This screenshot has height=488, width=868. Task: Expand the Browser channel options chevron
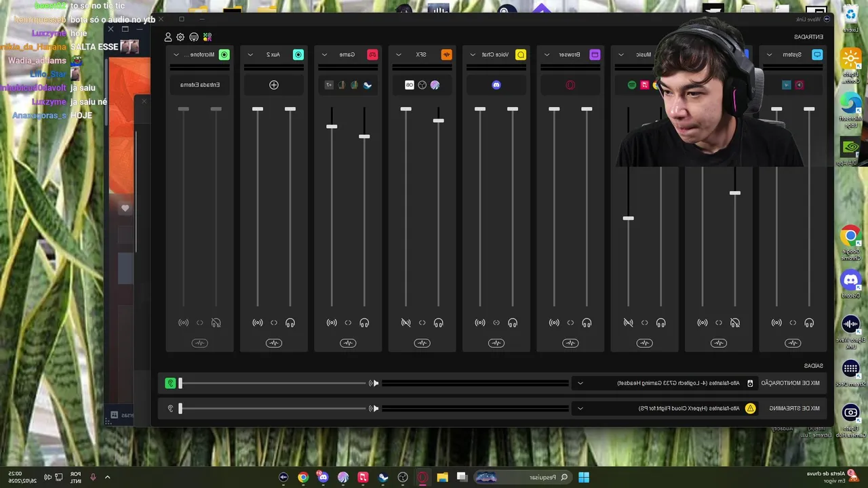tap(547, 54)
